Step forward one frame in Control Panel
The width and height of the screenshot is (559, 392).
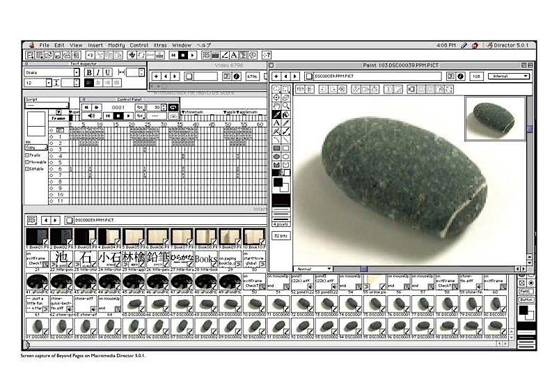(x=96, y=107)
